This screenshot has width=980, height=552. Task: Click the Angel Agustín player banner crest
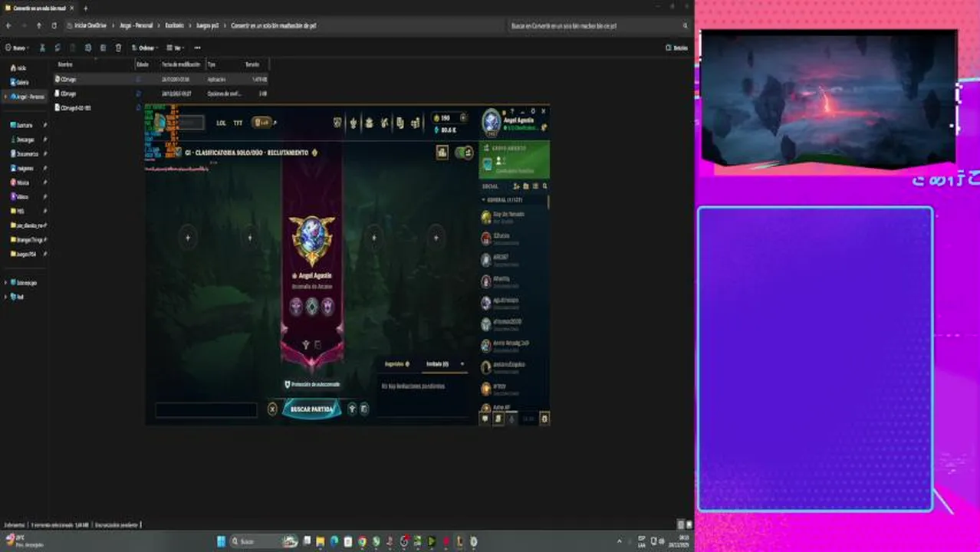[x=312, y=240]
